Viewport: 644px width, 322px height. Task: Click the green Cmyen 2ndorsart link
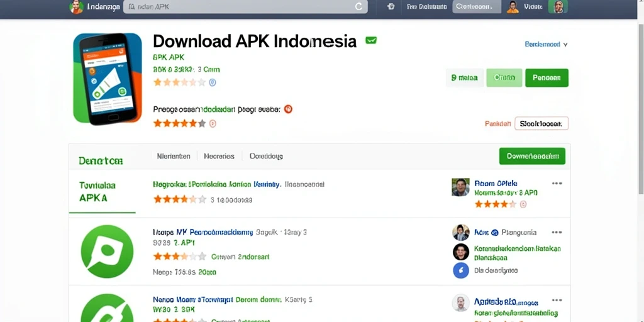(240, 257)
